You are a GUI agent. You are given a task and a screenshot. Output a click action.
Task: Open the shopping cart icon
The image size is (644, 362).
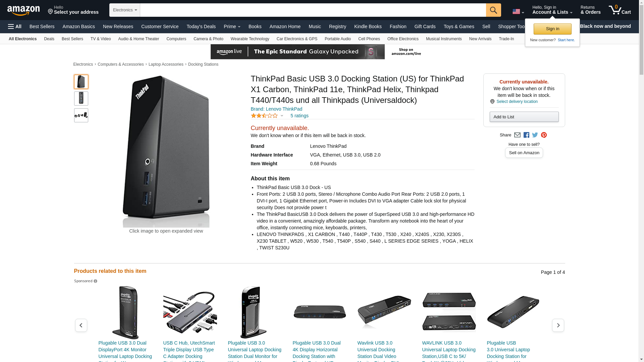(x=620, y=10)
